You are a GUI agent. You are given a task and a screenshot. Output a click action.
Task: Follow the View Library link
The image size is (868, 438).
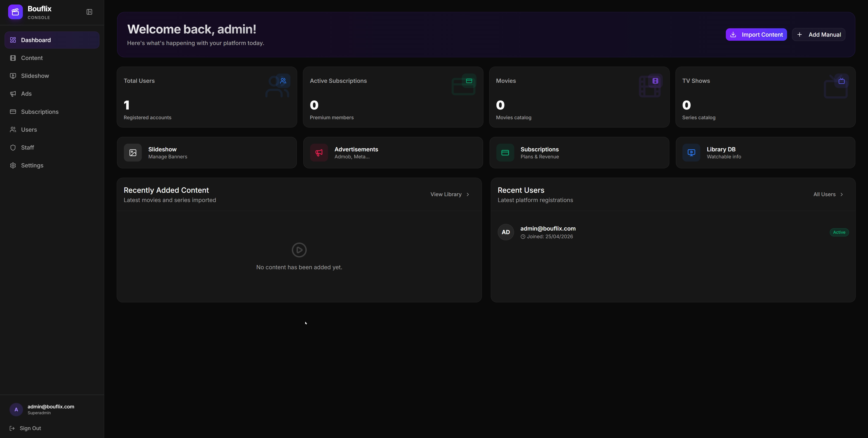click(450, 195)
